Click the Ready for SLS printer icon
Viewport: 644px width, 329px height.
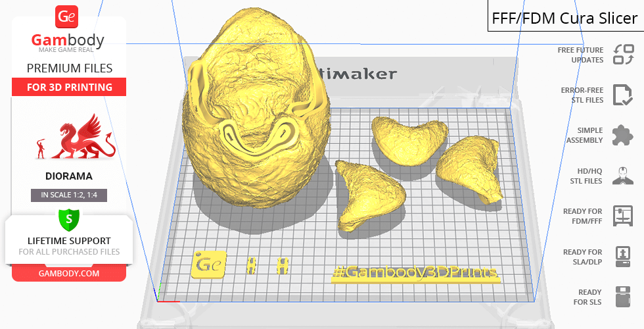(x=622, y=297)
